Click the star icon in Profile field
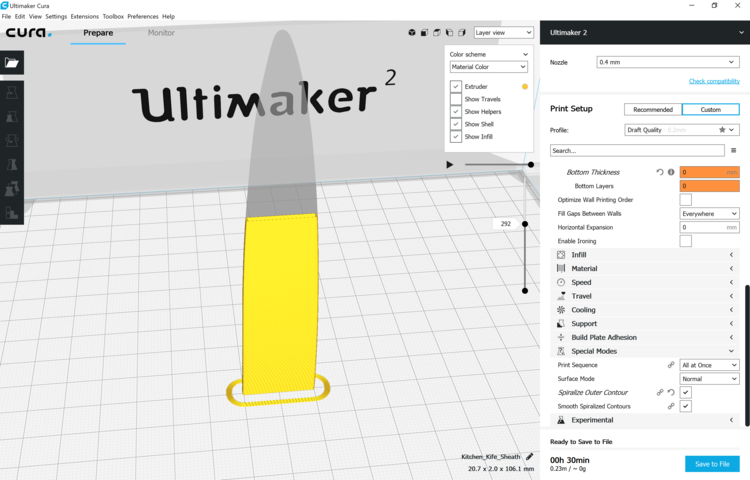 click(x=722, y=130)
